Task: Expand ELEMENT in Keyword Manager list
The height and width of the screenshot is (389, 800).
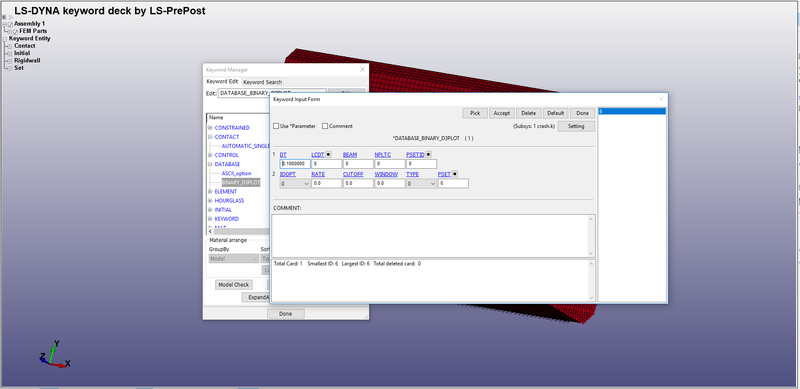Action: (210, 191)
